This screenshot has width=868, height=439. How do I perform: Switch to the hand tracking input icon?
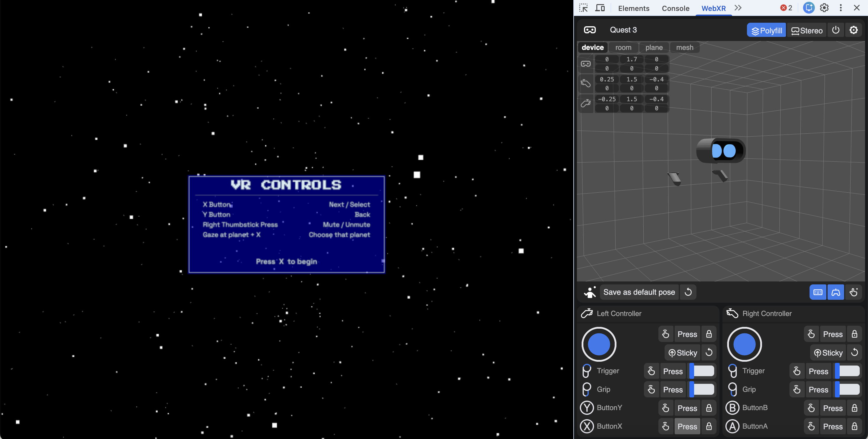click(x=854, y=292)
